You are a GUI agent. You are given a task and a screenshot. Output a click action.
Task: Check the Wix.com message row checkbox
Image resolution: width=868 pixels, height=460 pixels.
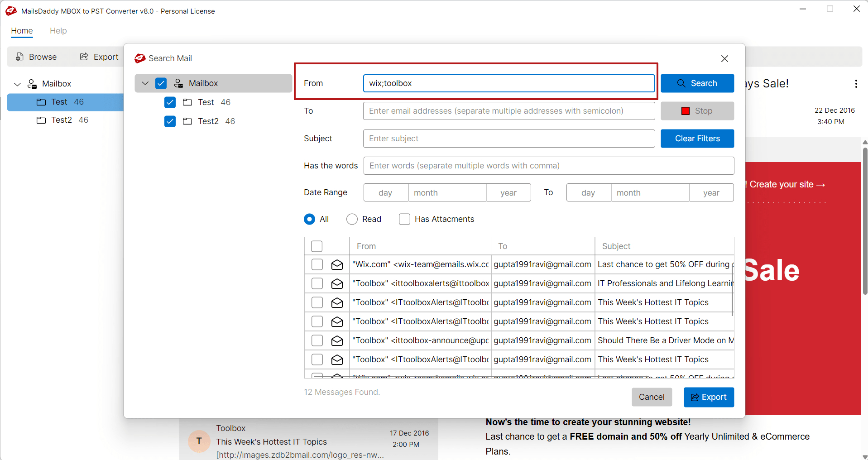coord(317,264)
